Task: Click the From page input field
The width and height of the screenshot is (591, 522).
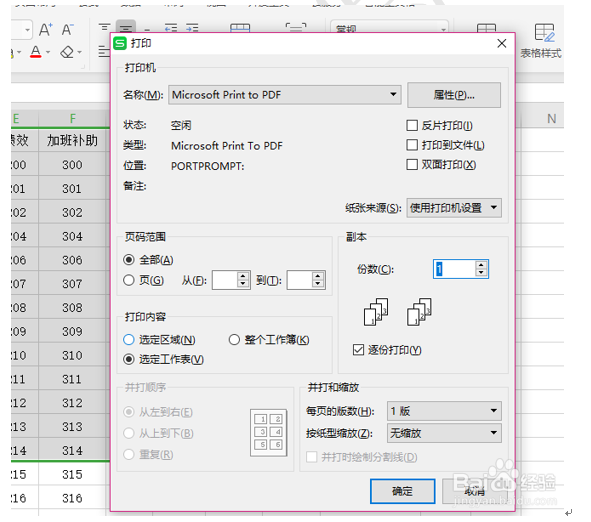Action: tap(225, 280)
